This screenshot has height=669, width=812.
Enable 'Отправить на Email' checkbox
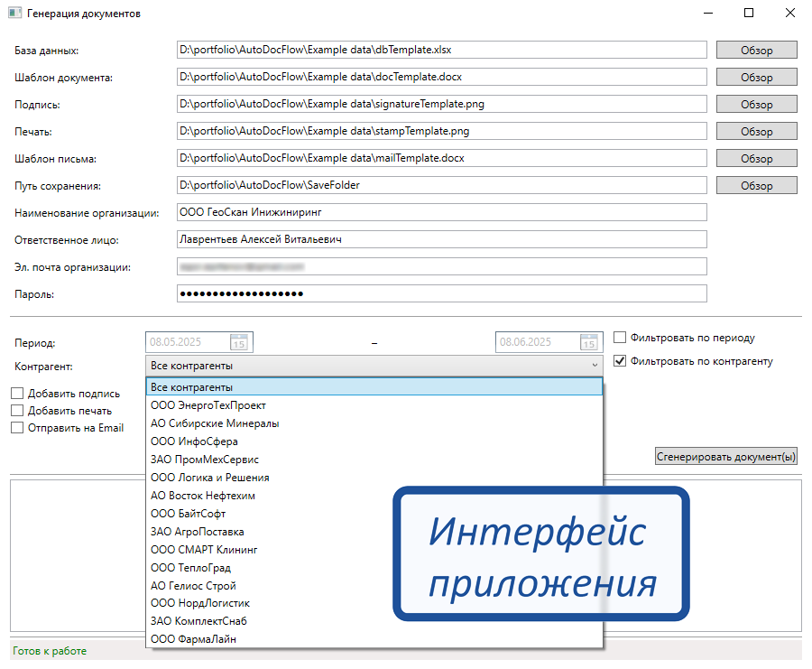tap(17, 428)
